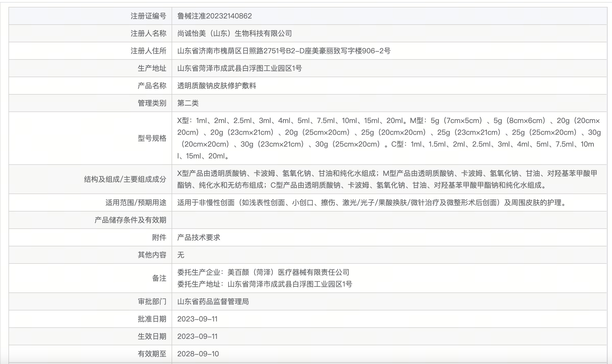Select the 有效期至 label
The image size is (612, 364).
point(152,354)
